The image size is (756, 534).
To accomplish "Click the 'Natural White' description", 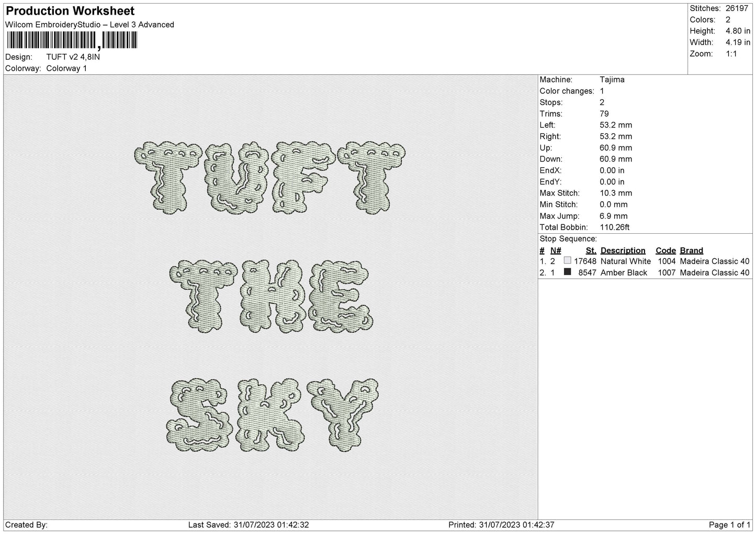I will point(626,261).
